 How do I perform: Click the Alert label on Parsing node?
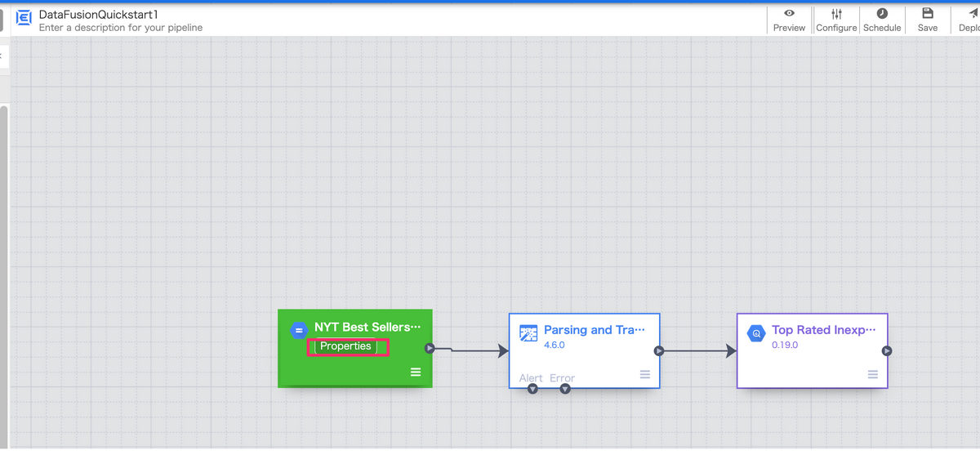[x=531, y=378]
